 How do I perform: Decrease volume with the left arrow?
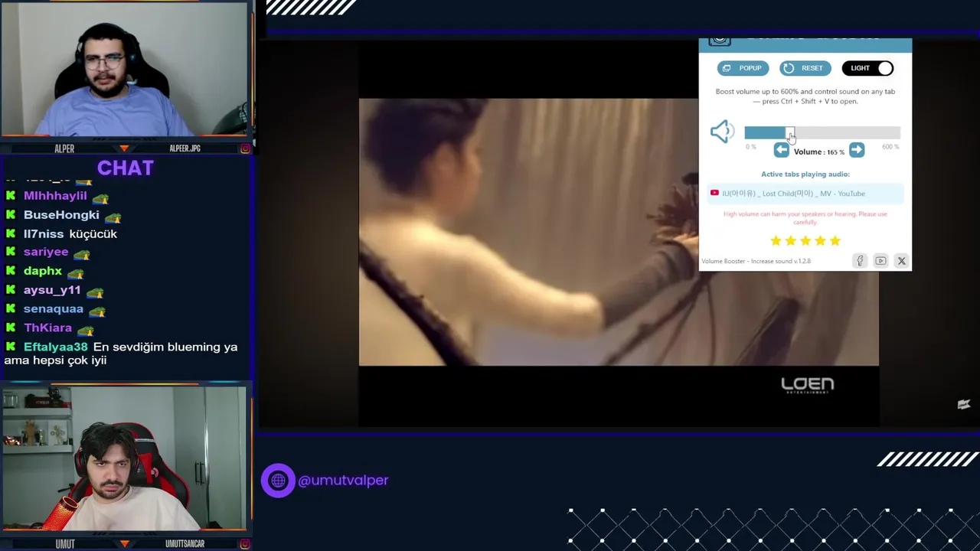pos(781,151)
